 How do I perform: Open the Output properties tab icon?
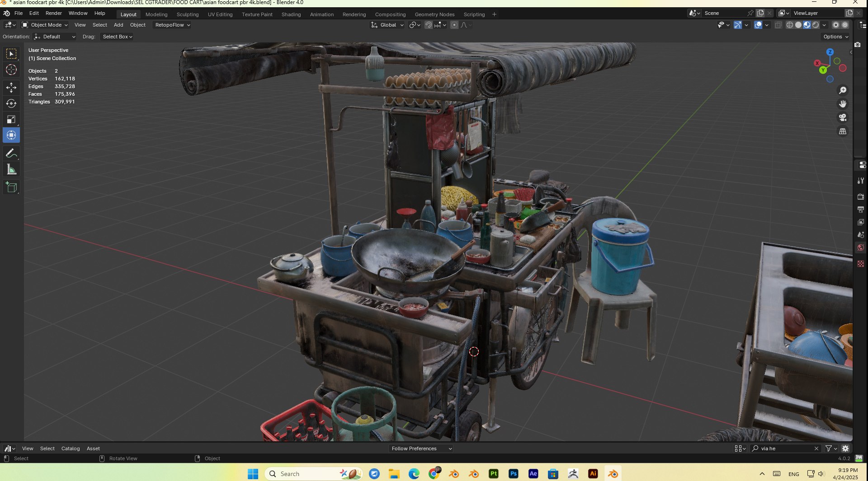[x=861, y=209]
